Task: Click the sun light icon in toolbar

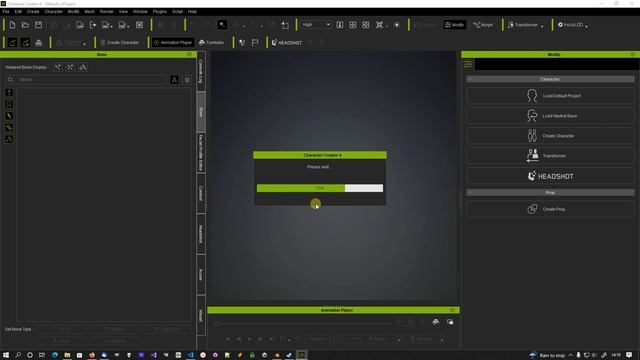Action: click(x=397, y=25)
